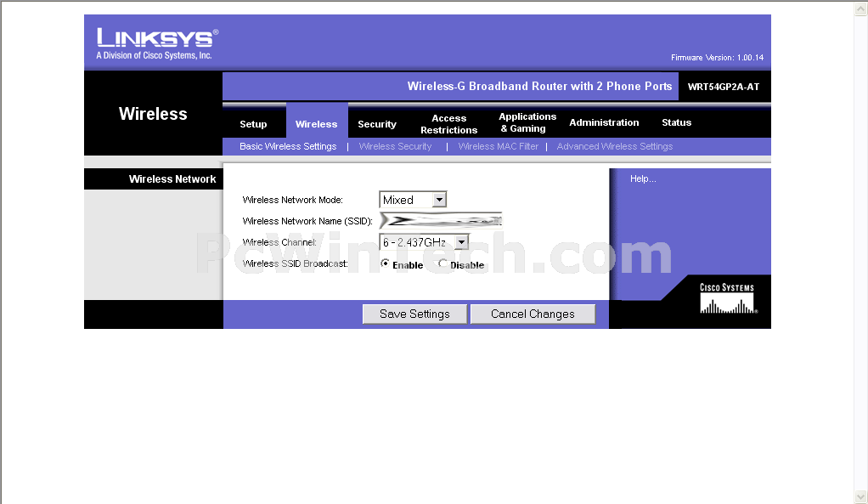Click the Wireless Network Name SSID field
Viewport: 868px width, 504px height.
(x=441, y=221)
